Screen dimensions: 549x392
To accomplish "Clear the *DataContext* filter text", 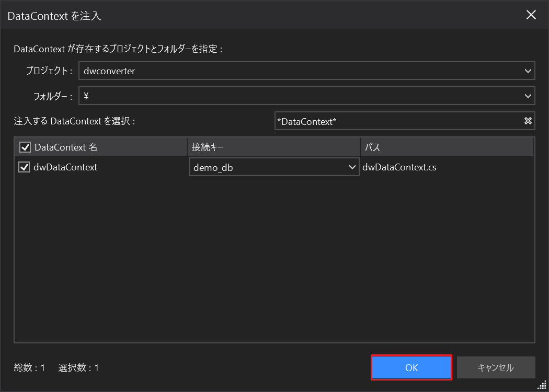I will [527, 121].
